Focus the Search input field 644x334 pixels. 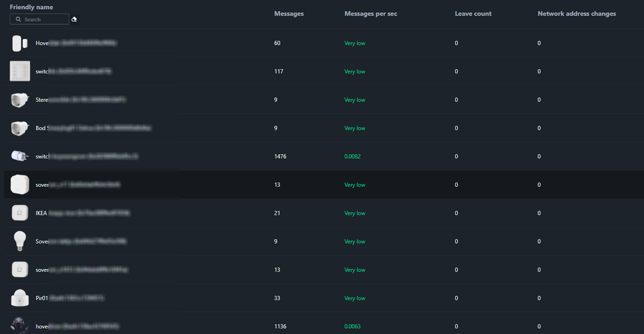44,19
